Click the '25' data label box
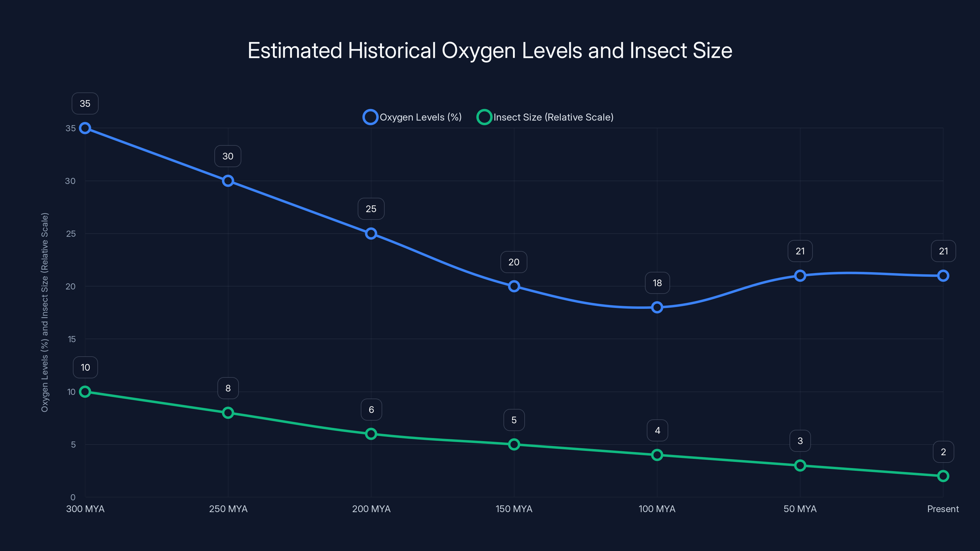The image size is (980, 551). tap(371, 209)
